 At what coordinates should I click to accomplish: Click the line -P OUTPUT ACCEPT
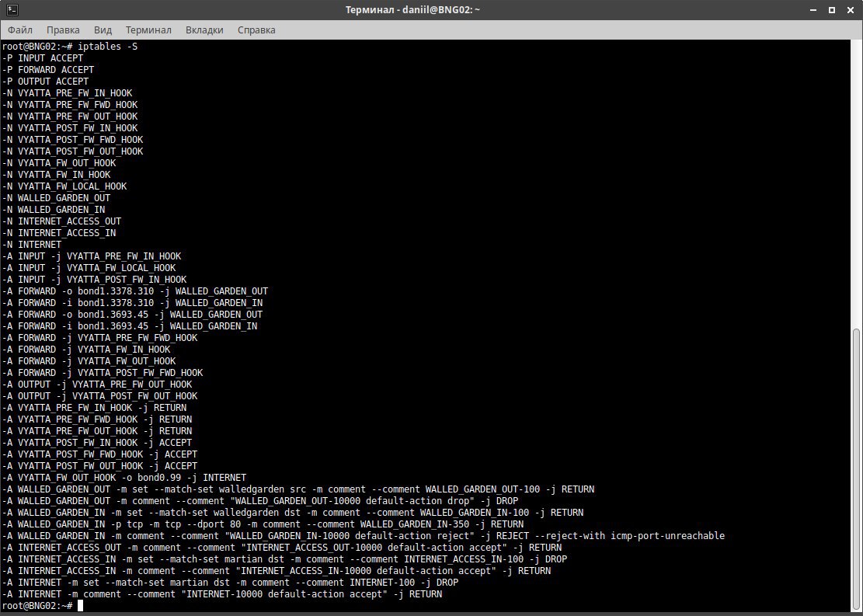[x=45, y=82]
